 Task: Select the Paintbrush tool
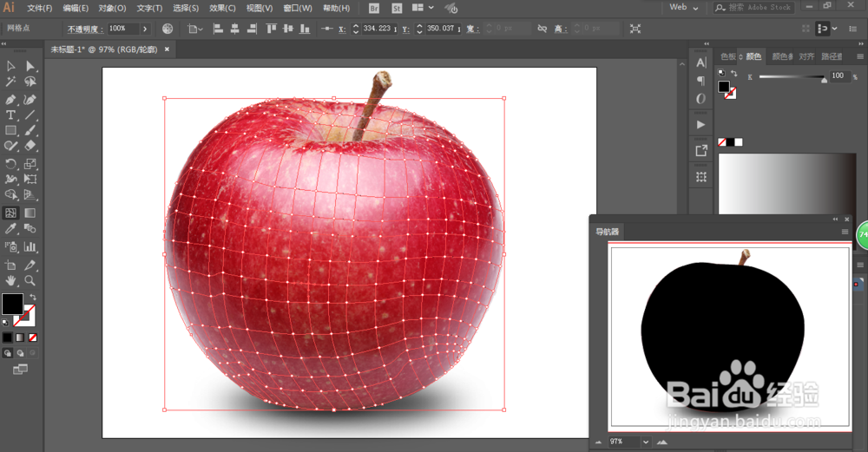30,130
